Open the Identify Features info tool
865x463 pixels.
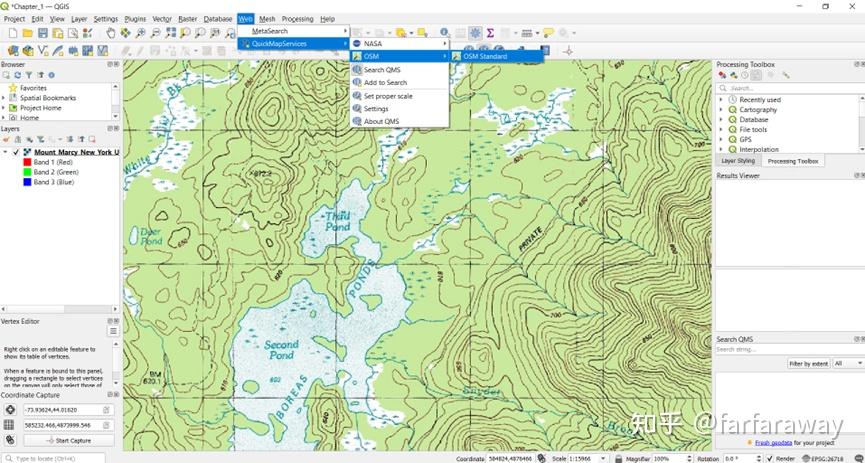click(445, 33)
